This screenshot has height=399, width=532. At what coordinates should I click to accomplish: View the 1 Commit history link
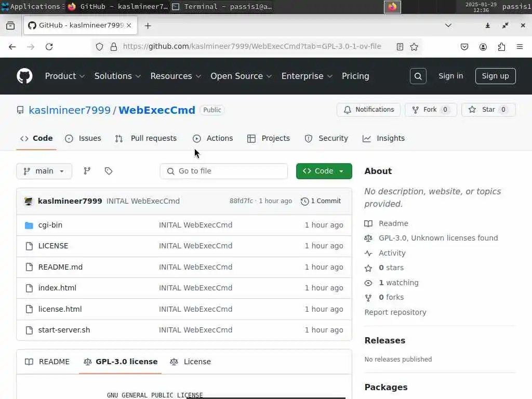coord(321,201)
